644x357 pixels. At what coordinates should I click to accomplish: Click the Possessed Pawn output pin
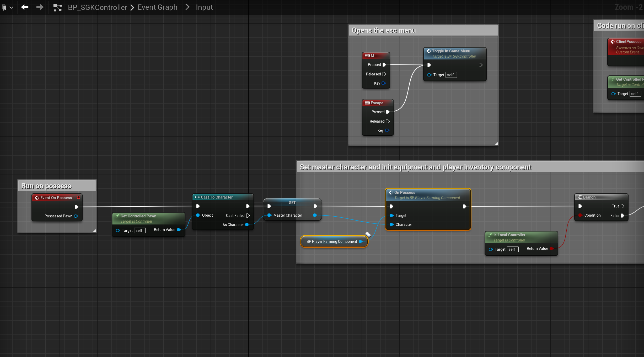click(x=76, y=216)
